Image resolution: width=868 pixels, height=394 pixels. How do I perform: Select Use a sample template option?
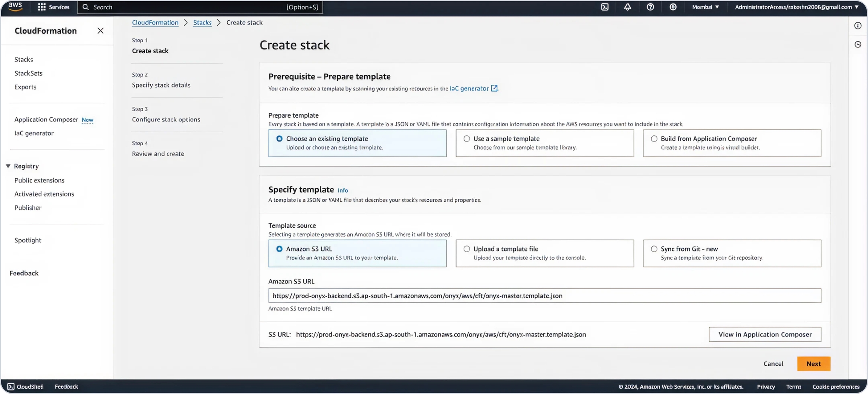[467, 139]
